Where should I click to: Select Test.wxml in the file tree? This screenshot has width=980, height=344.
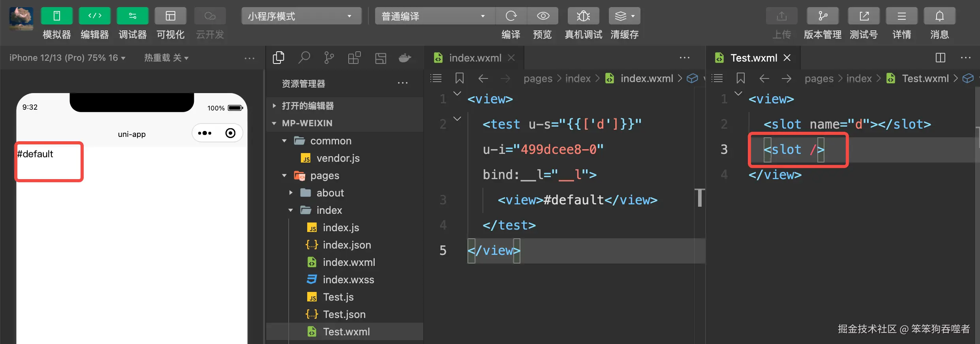coord(344,331)
